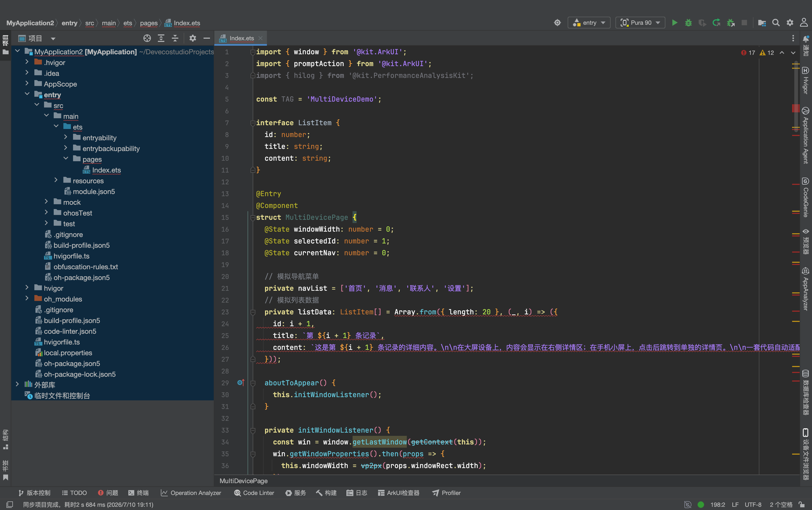The width and height of the screenshot is (812, 510).
Task: Open module.json5 in project tree
Action: (93, 192)
